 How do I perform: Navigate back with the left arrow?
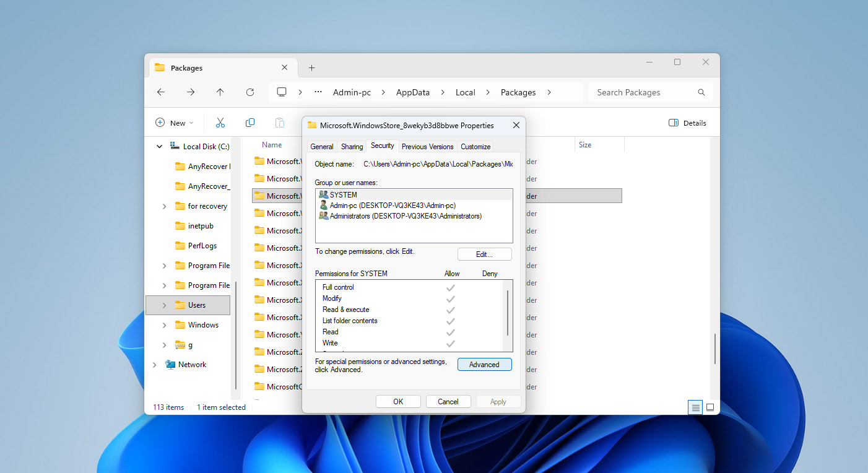tap(161, 92)
